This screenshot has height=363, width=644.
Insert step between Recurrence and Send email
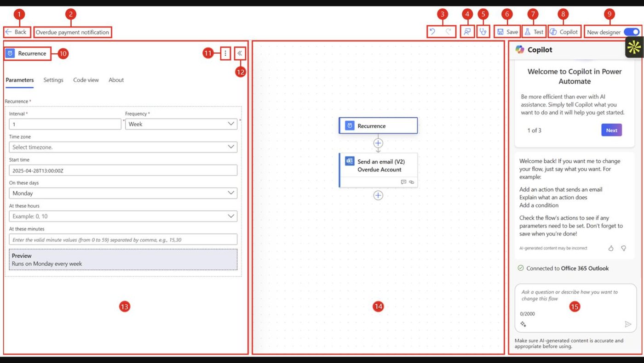pos(378,143)
